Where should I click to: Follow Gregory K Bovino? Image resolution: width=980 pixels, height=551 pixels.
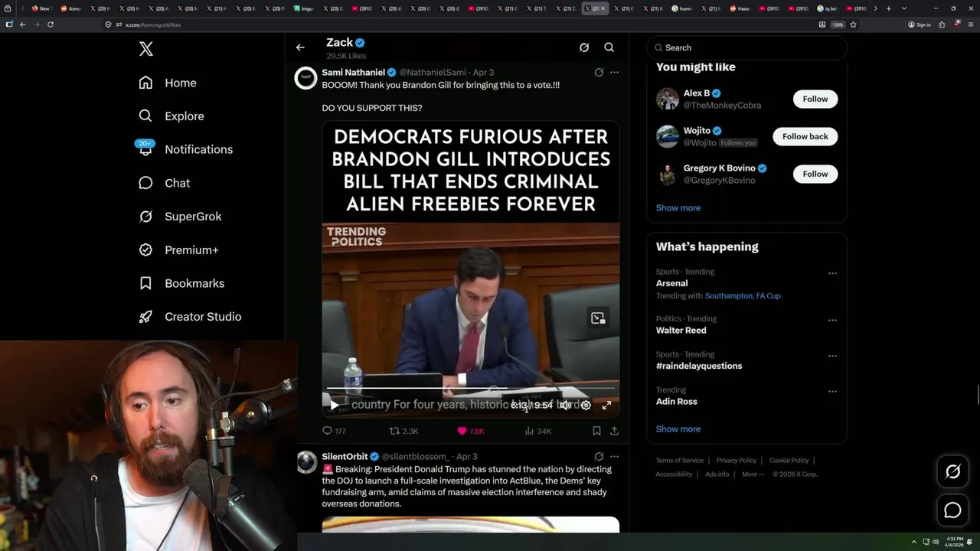tap(815, 174)
